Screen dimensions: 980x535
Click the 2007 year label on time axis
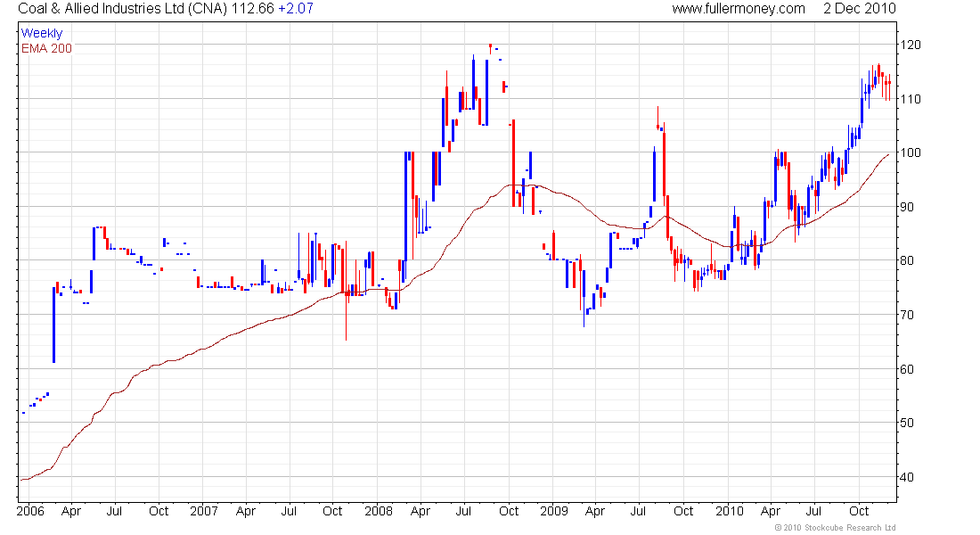204,511
